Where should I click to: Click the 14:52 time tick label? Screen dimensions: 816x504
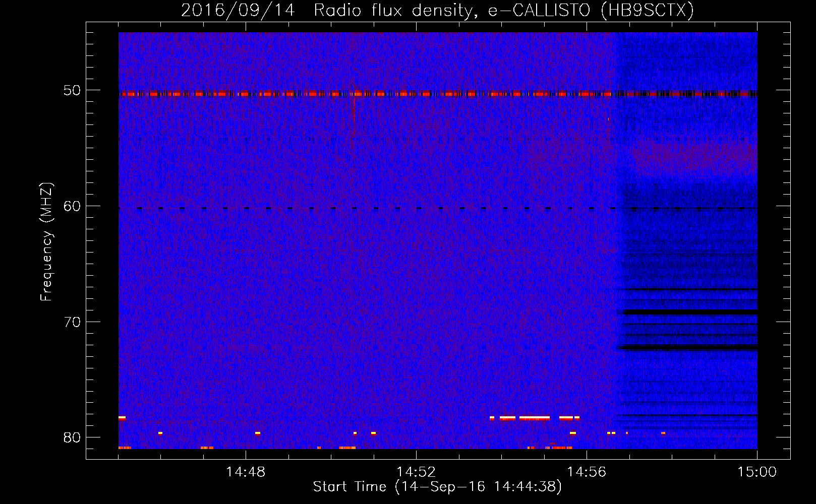click(x=416, y=472)
